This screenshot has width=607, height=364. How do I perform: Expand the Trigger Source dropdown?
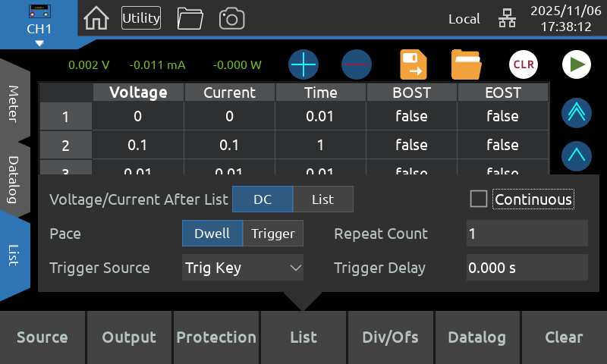[x=243, y=268]
